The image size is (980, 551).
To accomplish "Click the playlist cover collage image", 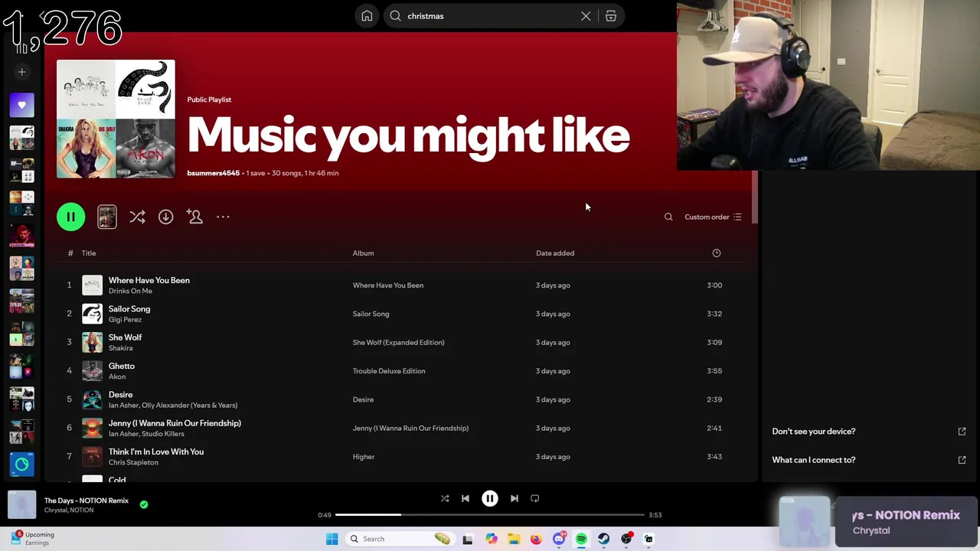I will tap(116, 119).
